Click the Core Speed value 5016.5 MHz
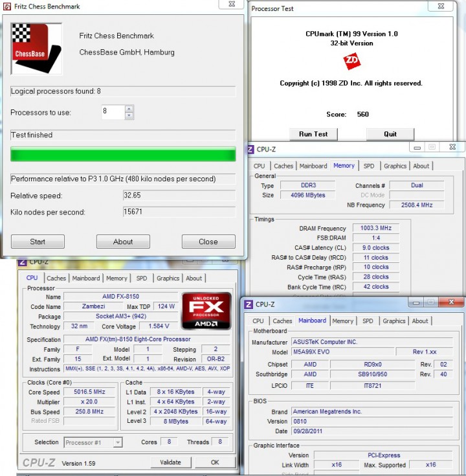Screen dimensions: 466x476 point(89,392)
